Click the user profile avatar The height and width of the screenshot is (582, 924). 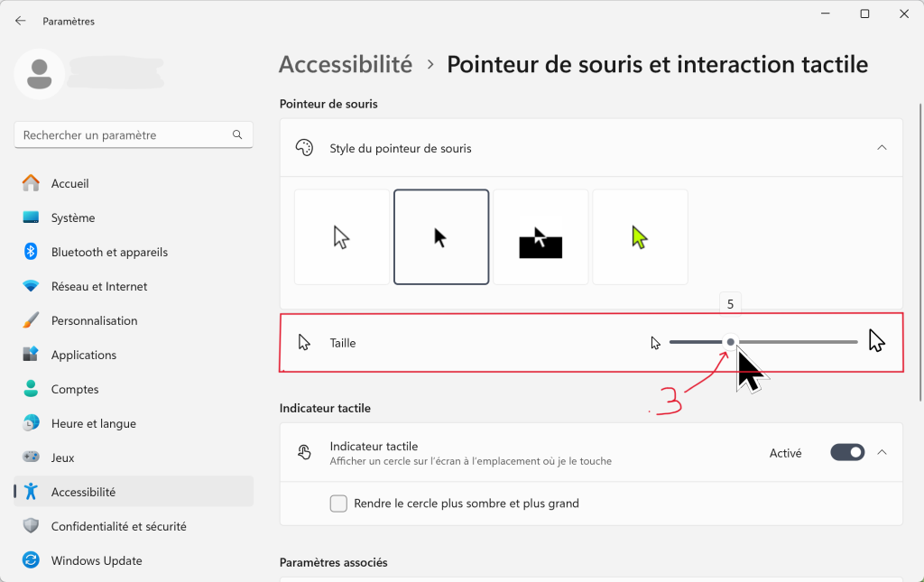tap(40, 74)
